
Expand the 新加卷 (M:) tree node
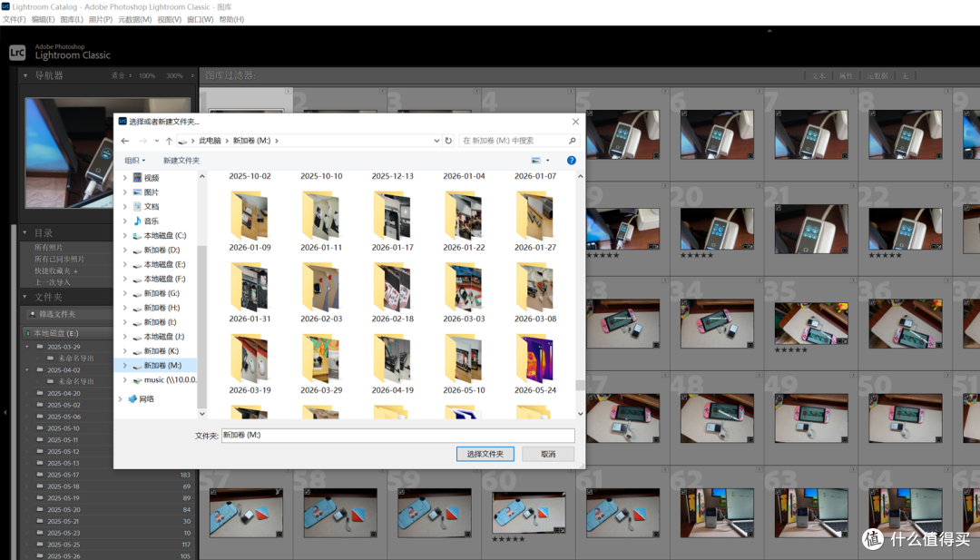[x=125, y=365]
